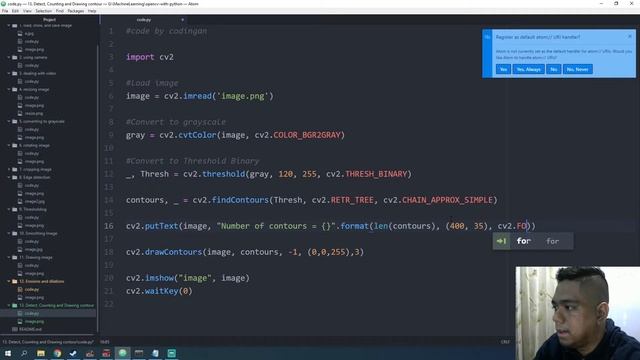Open the Help menu
This screenshot has height=360, width=640.
(x=92, y=11)
